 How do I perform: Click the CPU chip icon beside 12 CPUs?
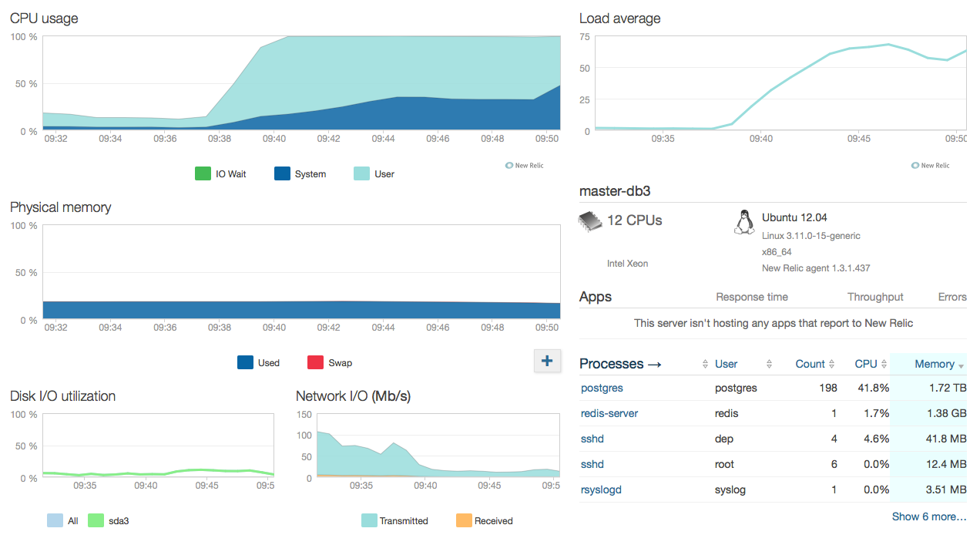pos(589,221)
